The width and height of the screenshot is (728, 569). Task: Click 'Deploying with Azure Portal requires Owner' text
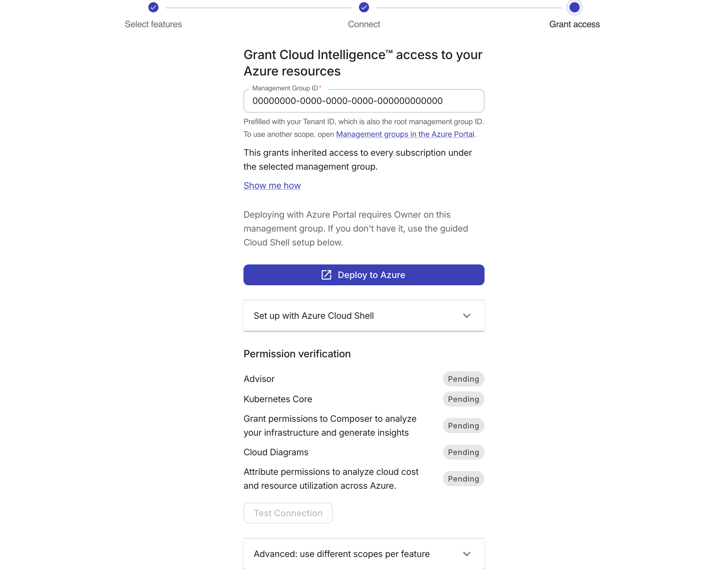(x=356, y=229)
